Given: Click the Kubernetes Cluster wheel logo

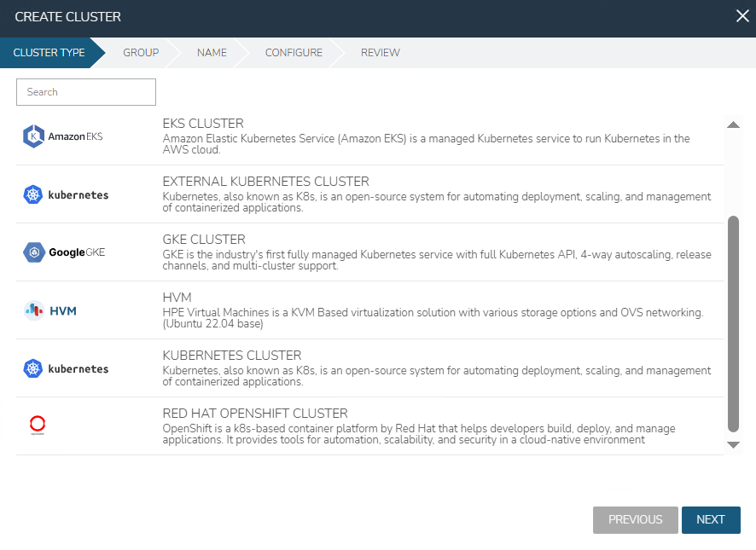Looking at the screenshot, I should click(33, 368).
